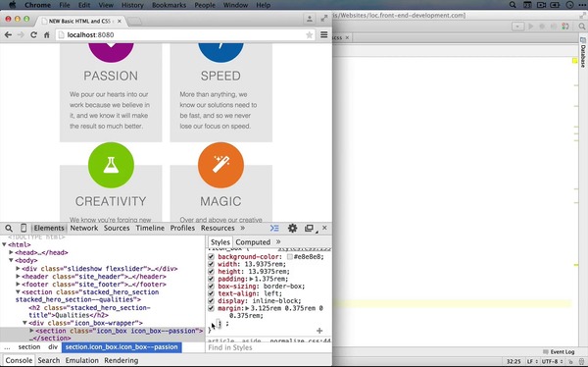Image resolution: width=588 pixels, height=367 pixels.
Task: Open the Profiles panel
Action: [x=182, y=228]
